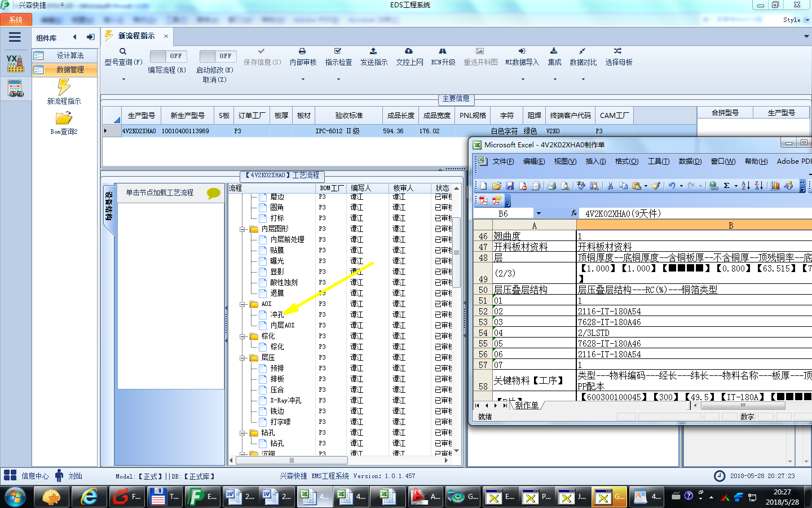Open Excel 插入(I) menu
The width and height of the screenshot is (812, 508).
click(x=595, y=161)
